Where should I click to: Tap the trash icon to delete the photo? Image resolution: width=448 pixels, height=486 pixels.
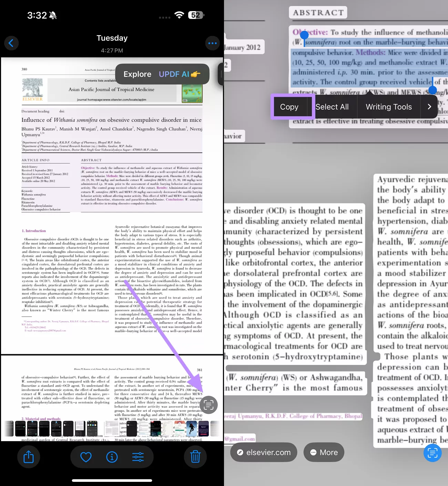(x=195, y=457)
